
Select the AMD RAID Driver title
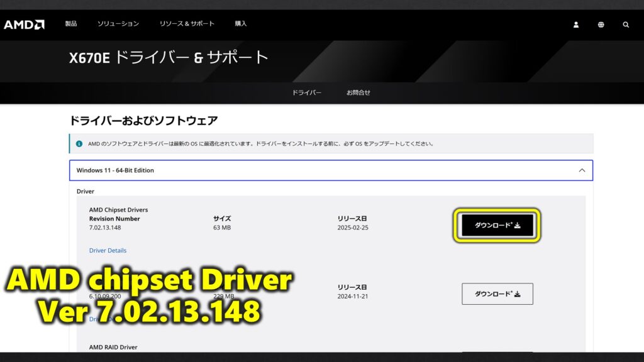point(113,347)
